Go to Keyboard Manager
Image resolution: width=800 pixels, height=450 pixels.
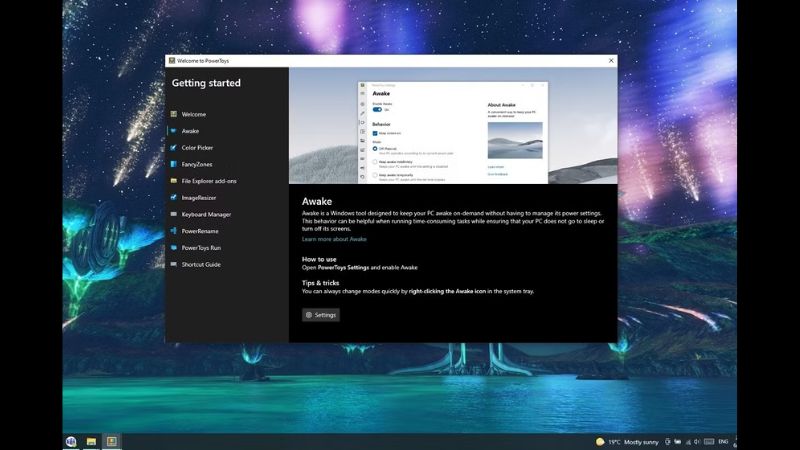[x=206, y=214]
